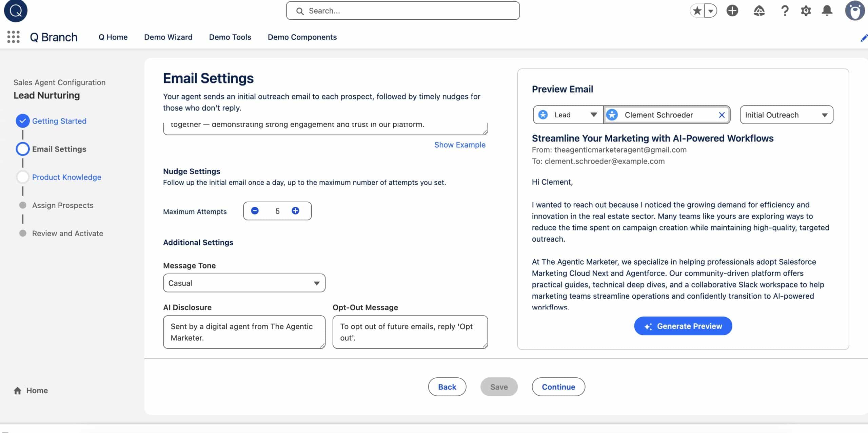Click into the AI Disclosure text box

pyautogui.click(x=244, y=332)
